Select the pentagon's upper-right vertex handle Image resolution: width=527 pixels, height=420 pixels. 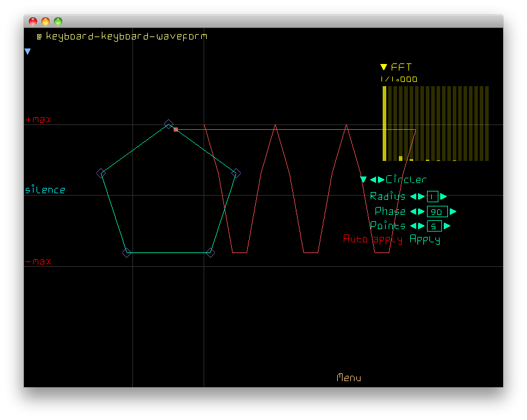click(236, 173)
